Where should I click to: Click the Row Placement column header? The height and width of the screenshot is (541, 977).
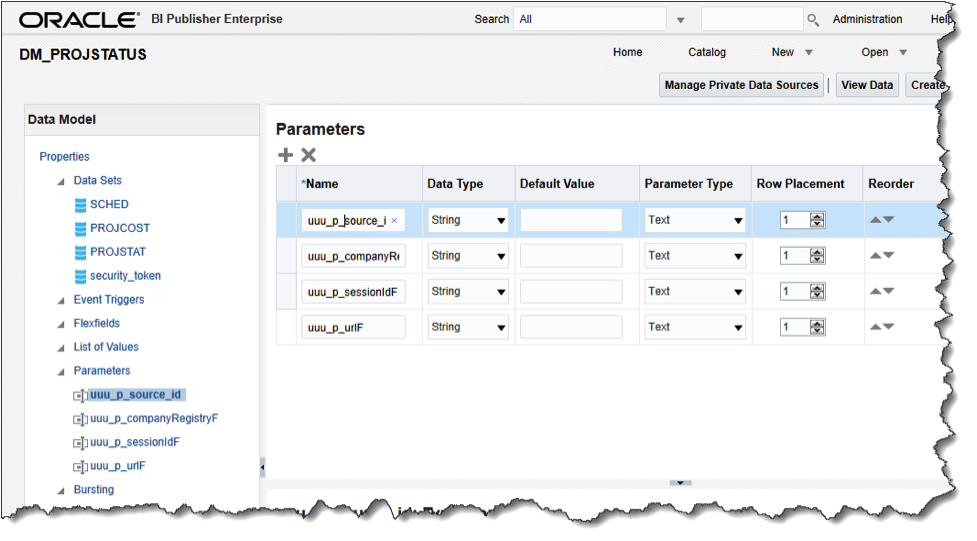click(x=807, y=184)
